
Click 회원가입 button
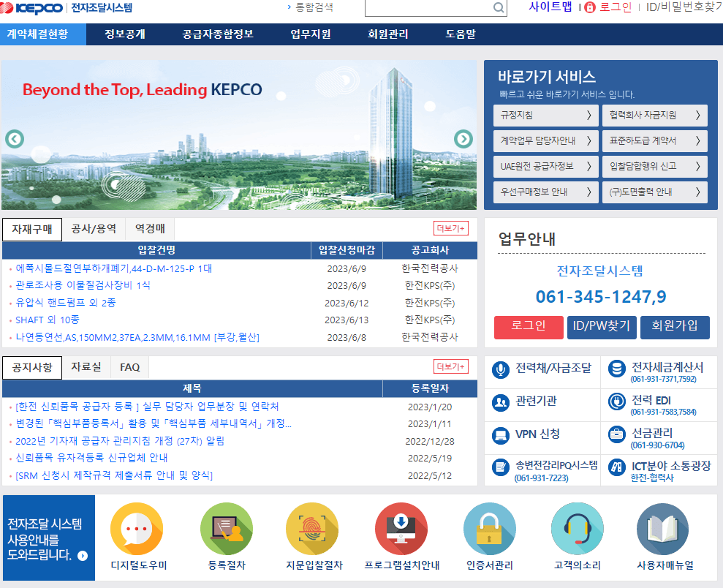click(x=675, y=328)
